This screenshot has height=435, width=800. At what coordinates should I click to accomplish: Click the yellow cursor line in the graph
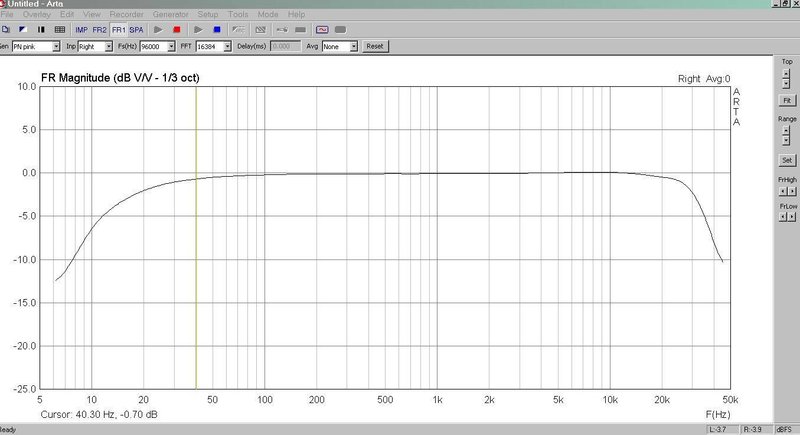point(196,238)
